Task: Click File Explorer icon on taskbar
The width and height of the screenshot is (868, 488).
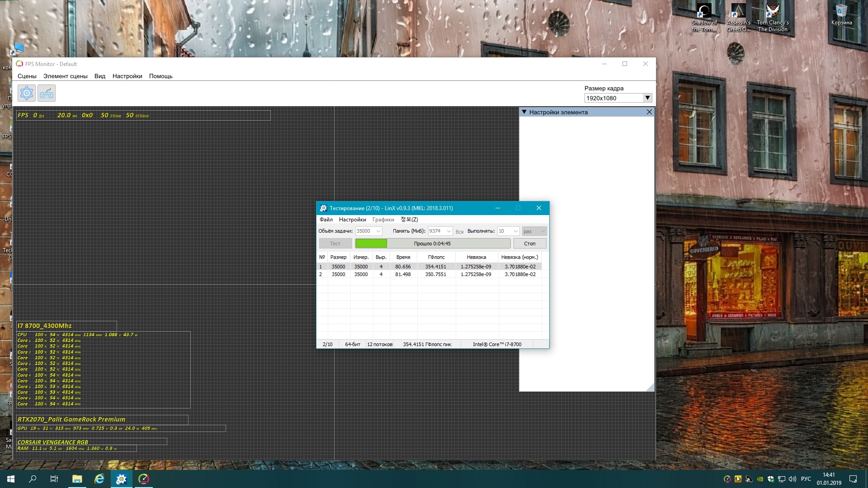Action: click(77, 479)
